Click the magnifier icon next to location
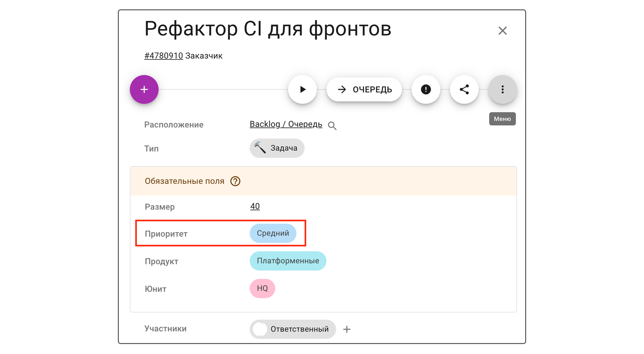 [332, 126]
